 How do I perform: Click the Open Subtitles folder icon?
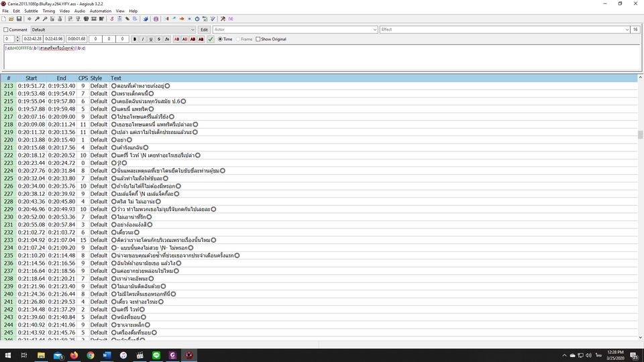click(11, 19)
